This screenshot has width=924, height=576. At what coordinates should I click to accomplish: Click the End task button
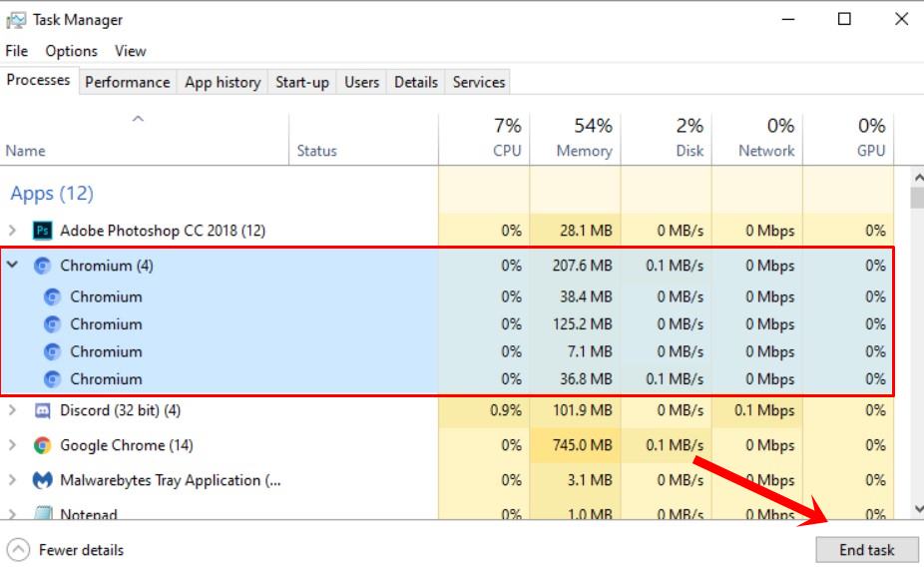(x=867, y=550)
